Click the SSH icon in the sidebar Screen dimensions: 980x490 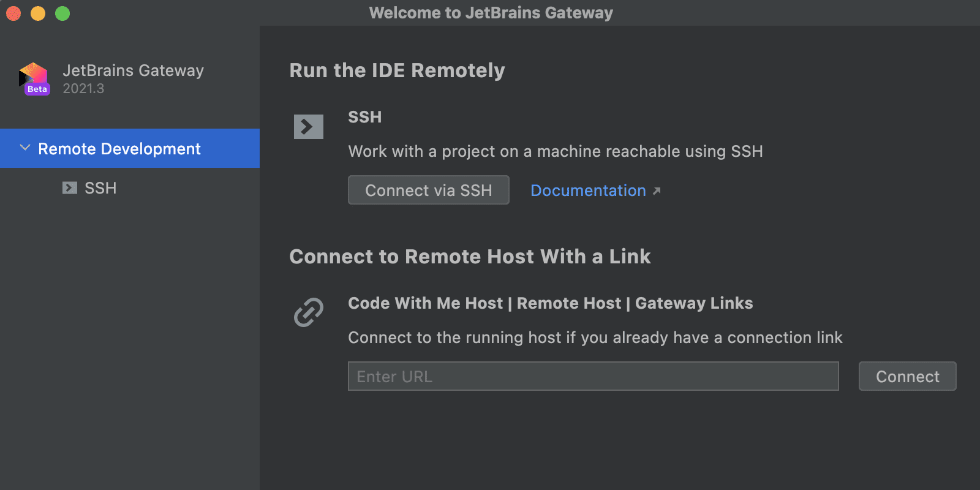pos(70,188)
